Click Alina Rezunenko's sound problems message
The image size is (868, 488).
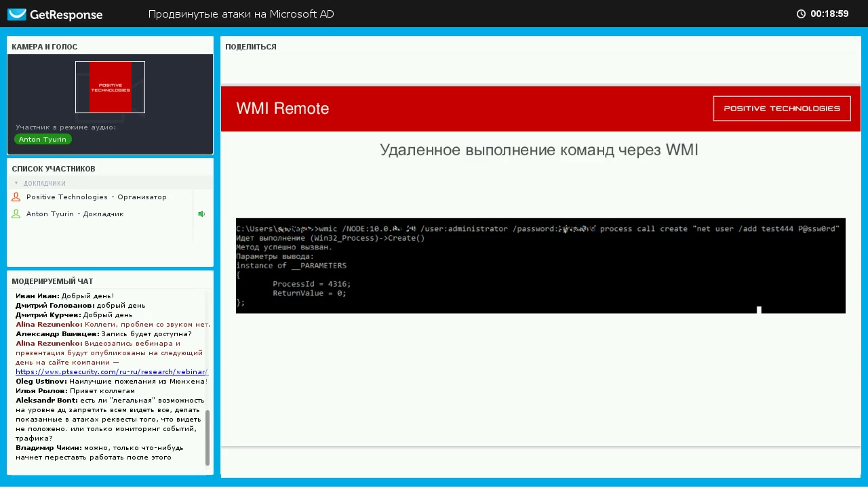click(x=113, y=325)
